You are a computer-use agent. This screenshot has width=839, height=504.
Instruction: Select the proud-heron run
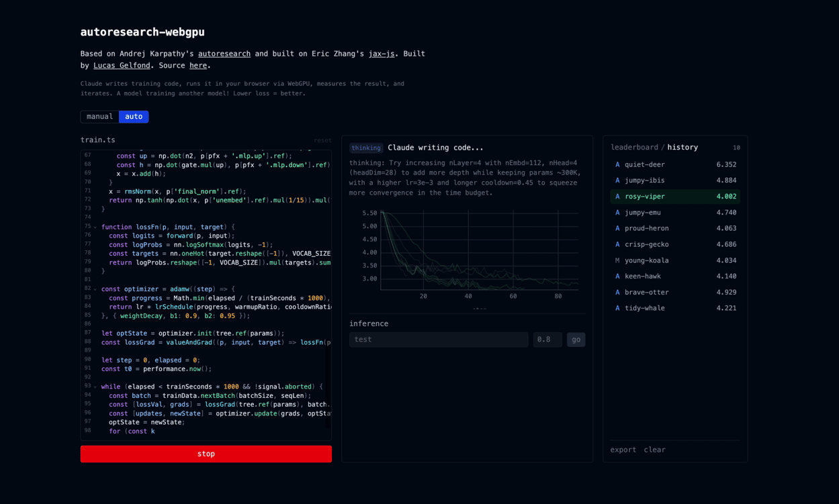[675, 228]
